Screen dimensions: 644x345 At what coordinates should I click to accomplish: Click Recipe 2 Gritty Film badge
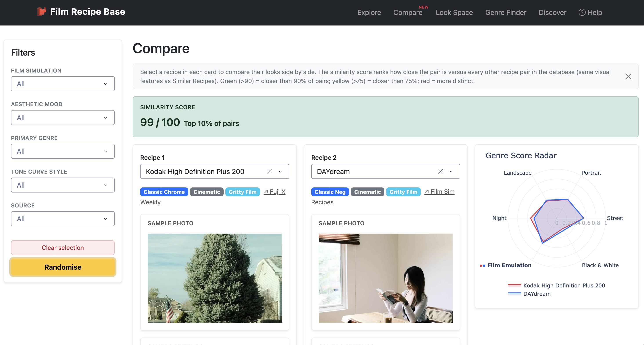pos(403,192)
